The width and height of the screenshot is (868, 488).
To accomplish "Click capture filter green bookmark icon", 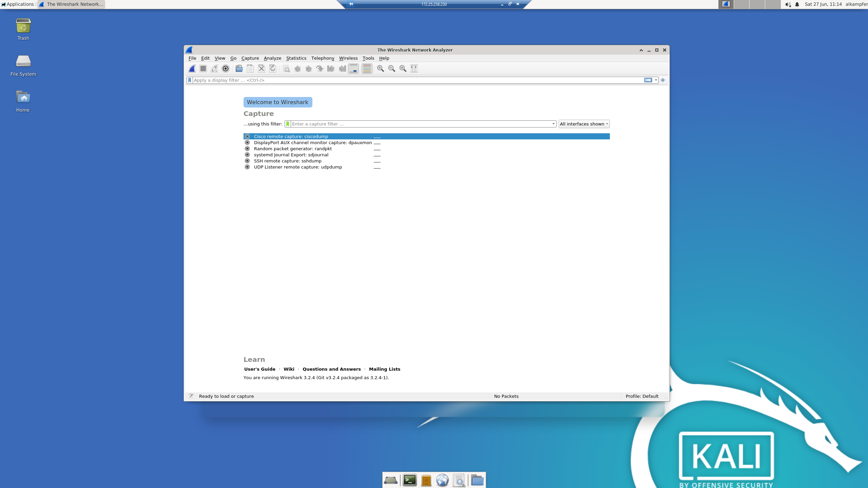I will (288, 124).
